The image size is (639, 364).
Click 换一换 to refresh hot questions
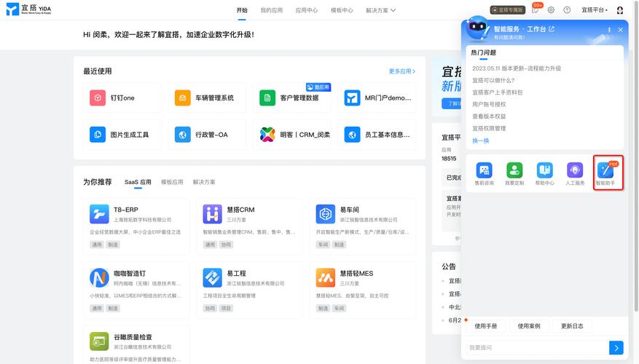[x=480, y=141]
